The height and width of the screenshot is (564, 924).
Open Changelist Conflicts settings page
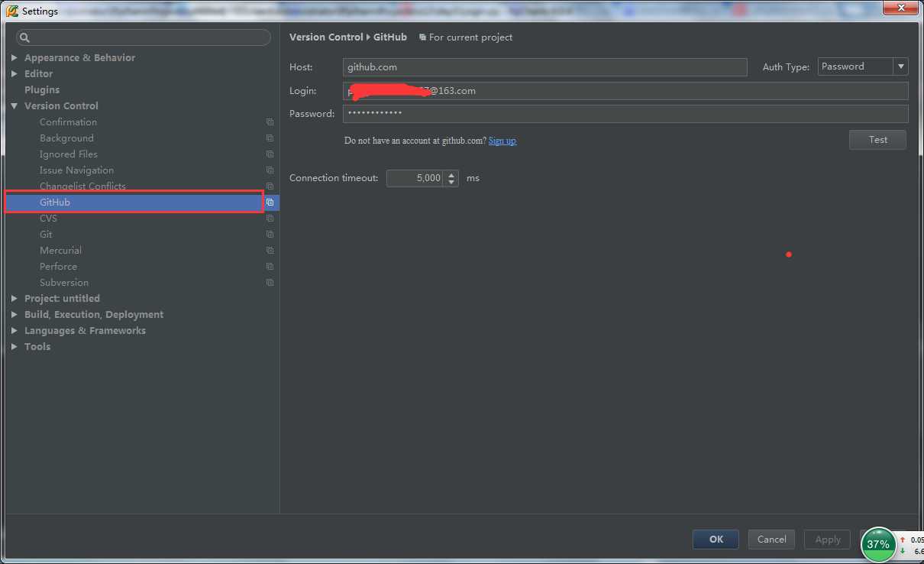click(82, 186)
